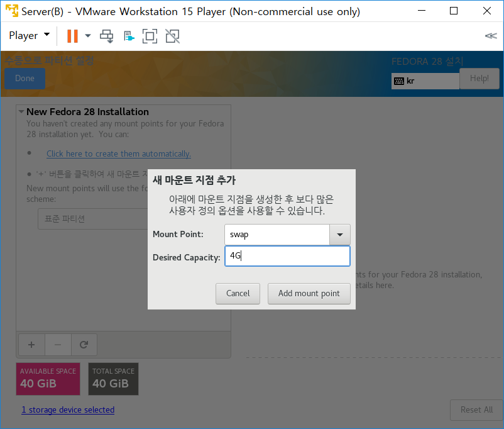The height and width of the screenshot is (429, 504).
Task: Cancel the new mount point dialog
Action: point(238,294)
